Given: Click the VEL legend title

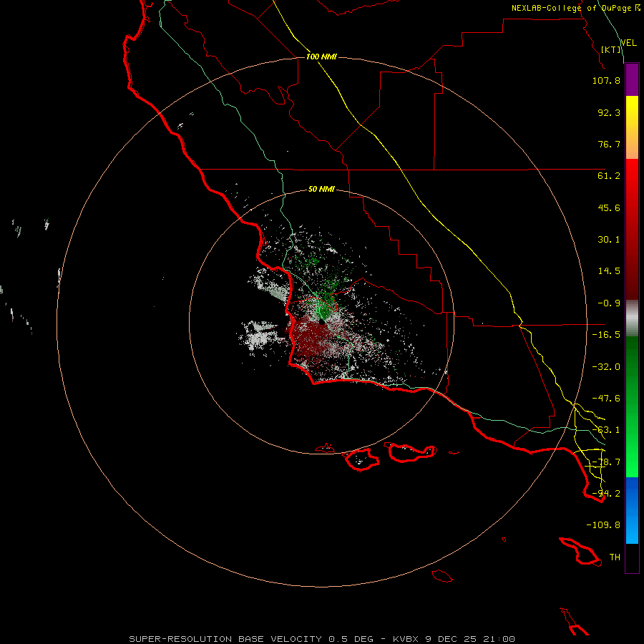Looking at the screenshot, I should pos(629,43).
